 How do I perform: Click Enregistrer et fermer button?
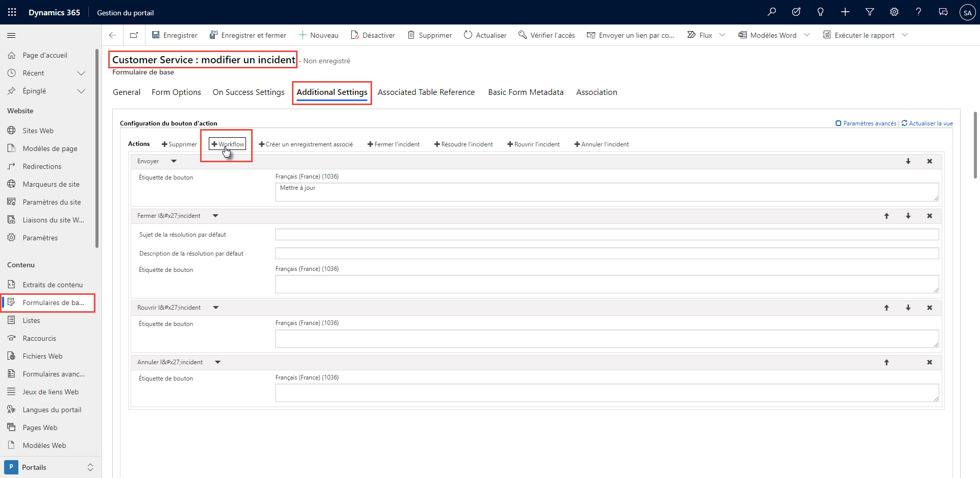(248, 35)
